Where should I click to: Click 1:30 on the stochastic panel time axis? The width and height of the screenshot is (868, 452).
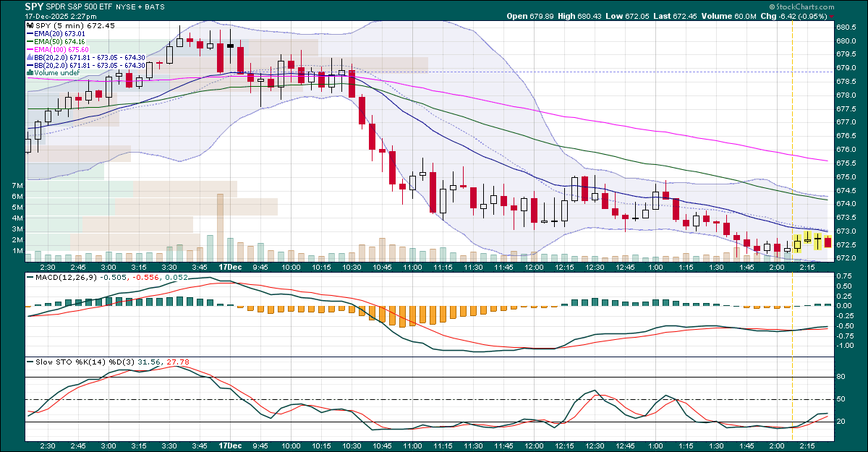coord(717,446)
